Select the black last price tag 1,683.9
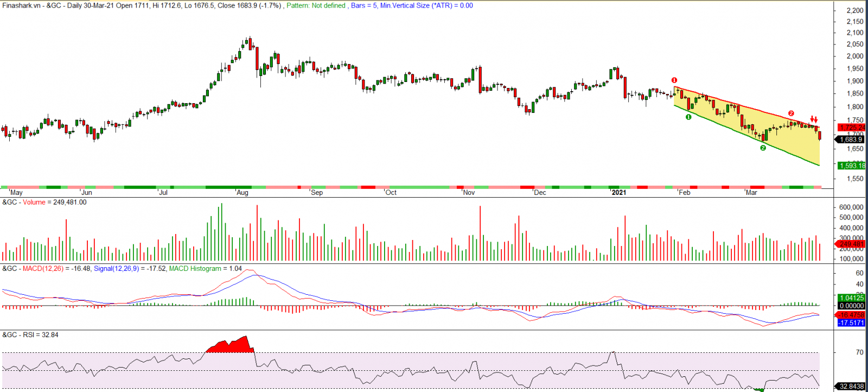 851,140
